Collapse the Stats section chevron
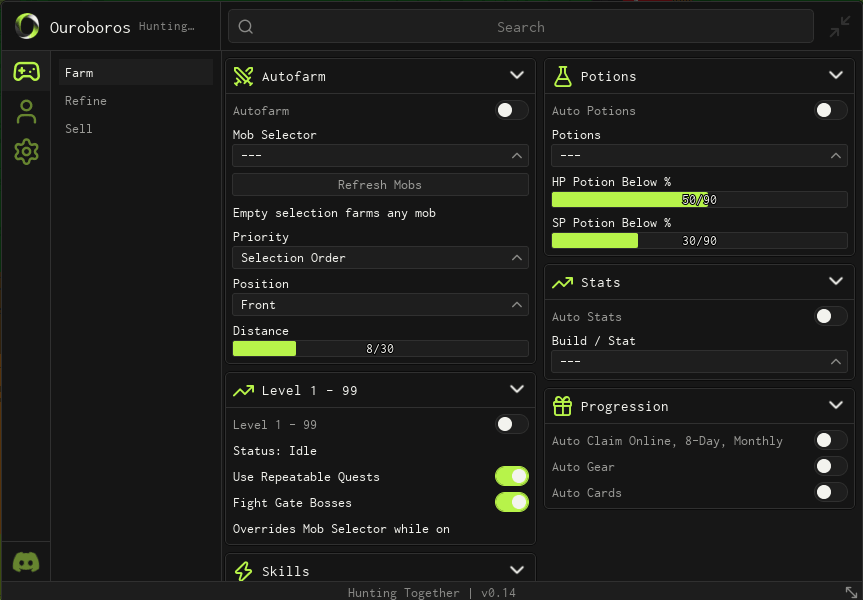The height and width of the screenshot is (600, 863). (x=836, y=281)
